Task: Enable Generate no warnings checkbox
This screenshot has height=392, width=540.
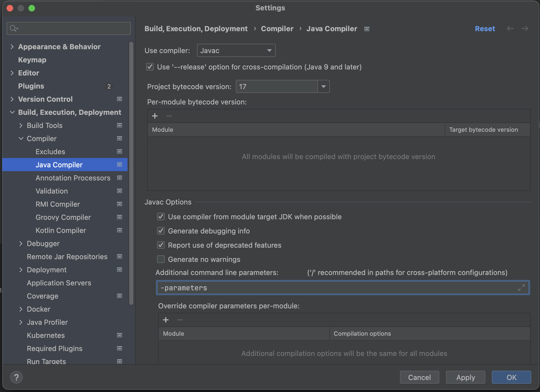Action: click(x=161, y=259)
